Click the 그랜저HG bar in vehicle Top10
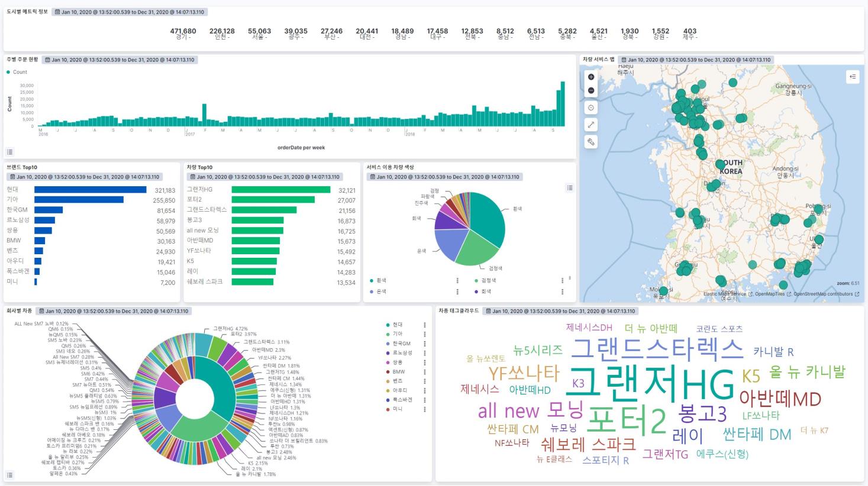This screenshot has height=486, width=868. pos(281,190)
